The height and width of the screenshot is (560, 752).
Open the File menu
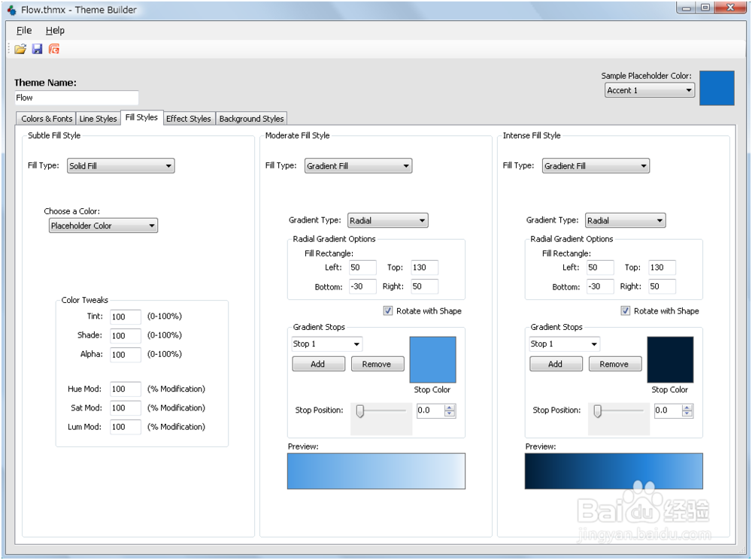(24, 30)
